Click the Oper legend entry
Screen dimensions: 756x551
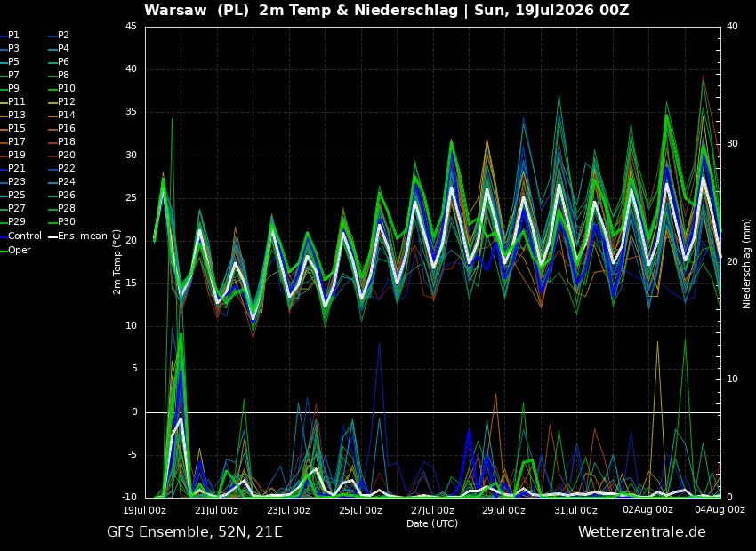(15, 250)
